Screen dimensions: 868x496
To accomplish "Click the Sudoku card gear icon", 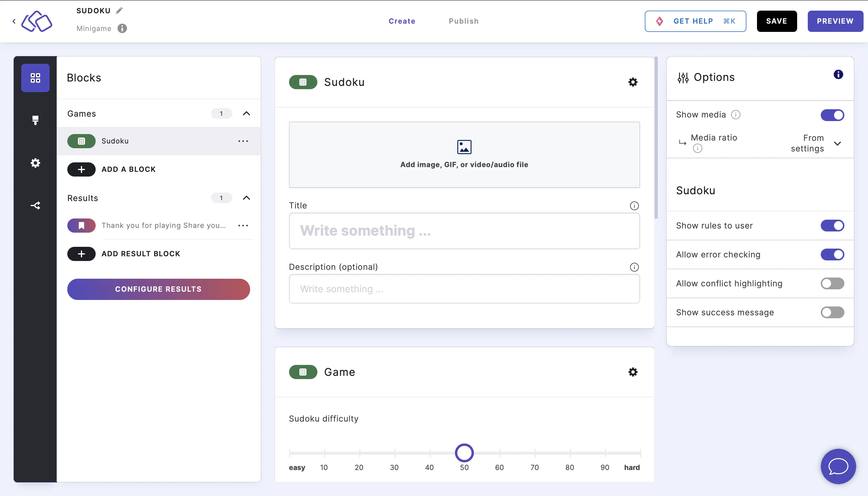I will point(633,82).
